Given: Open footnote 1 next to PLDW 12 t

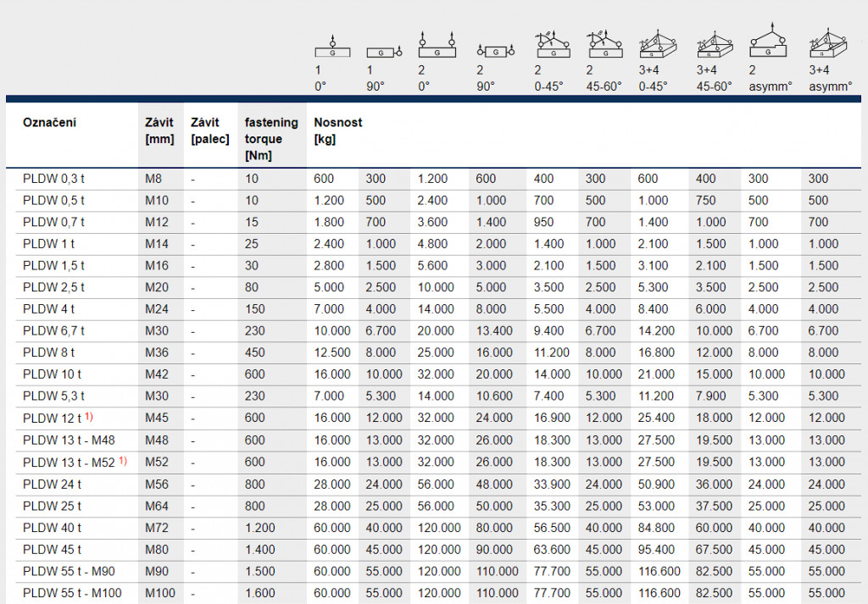Looking at the screenshot, I should click(x=87, y=416).
